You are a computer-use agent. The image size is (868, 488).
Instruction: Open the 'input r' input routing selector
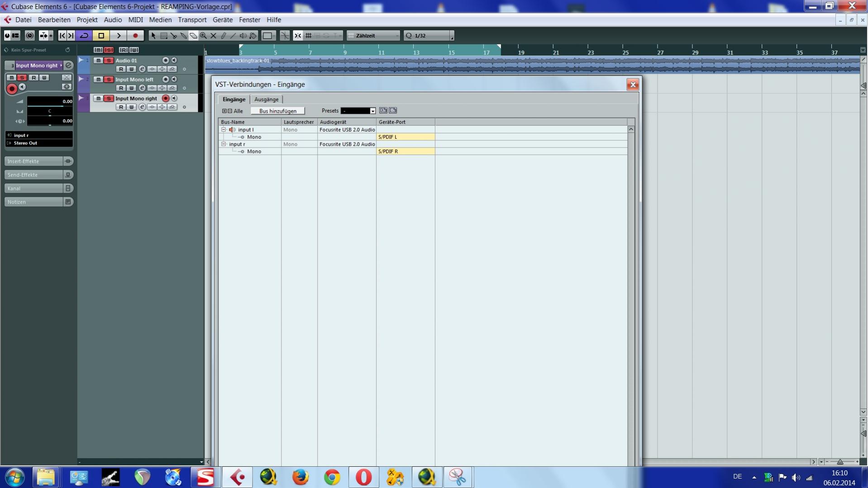point(39,135)
